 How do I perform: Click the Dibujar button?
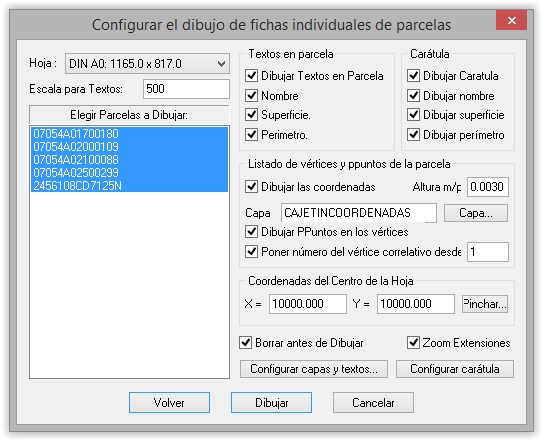click(271, 403)
